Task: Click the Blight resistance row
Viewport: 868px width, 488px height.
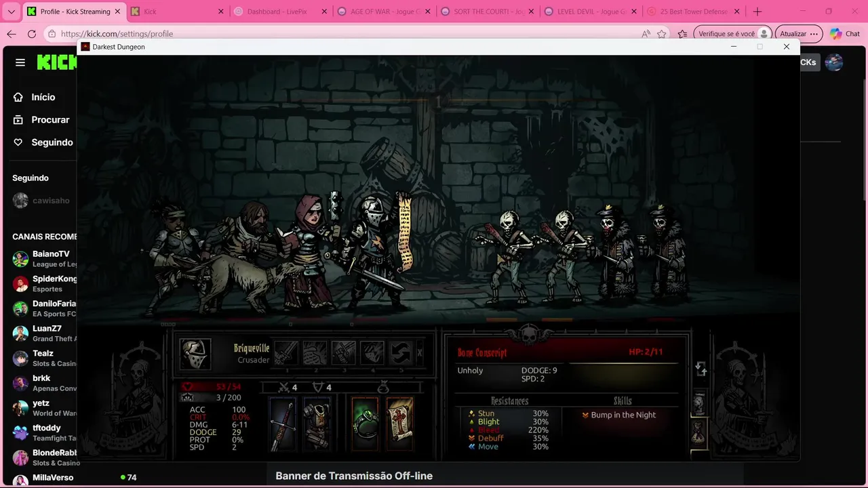Action: 509,422
